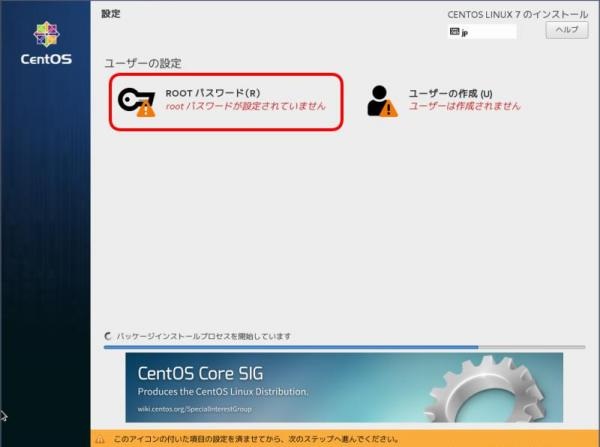Click 'Produces the CentOS Linux Distribution.' text
This screenshot has width=600, height=447.
(223, 392)
